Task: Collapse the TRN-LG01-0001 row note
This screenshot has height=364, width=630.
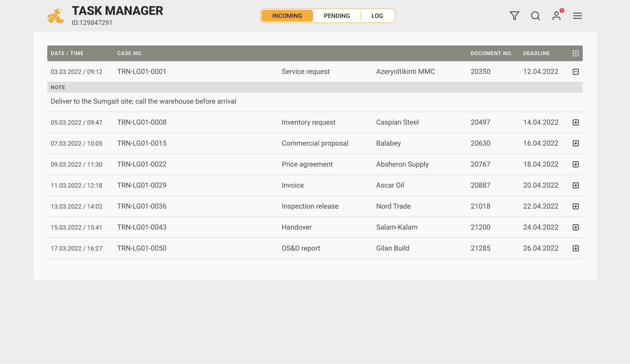Action: 576,72
